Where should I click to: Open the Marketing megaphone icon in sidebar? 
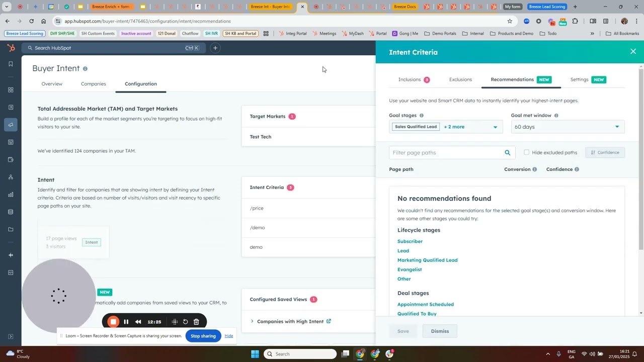pos(11,125)
